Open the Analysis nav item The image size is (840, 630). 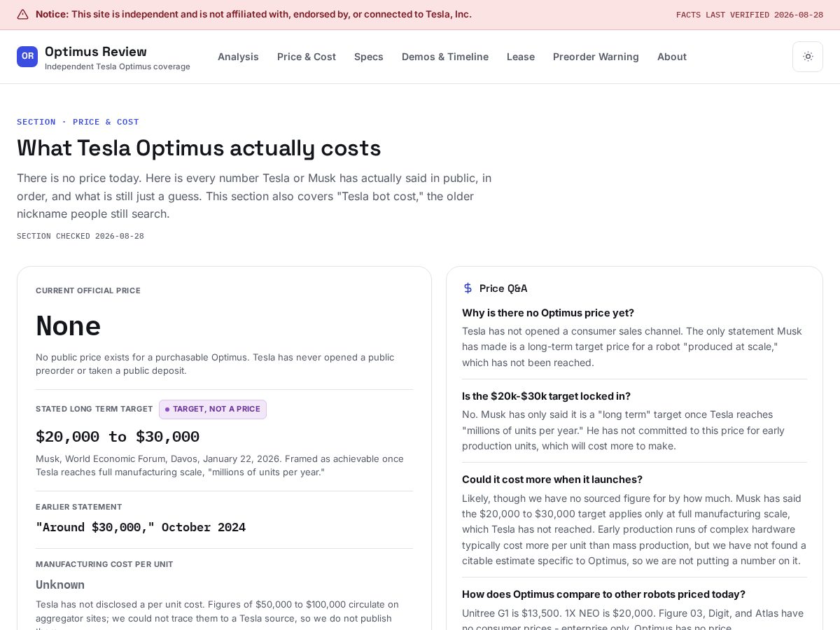(x=238, y=57)
